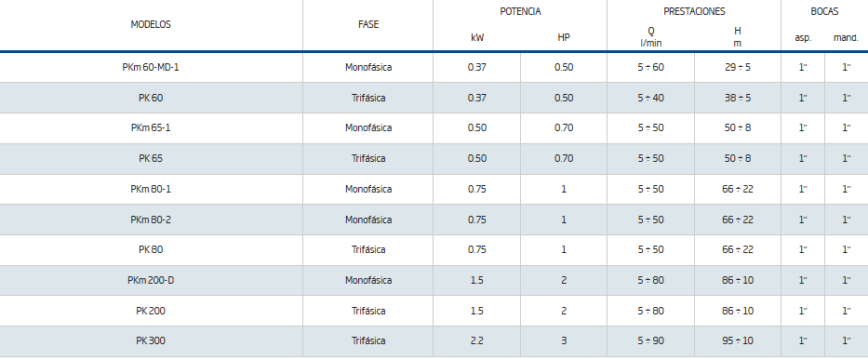
Task: Select the PKm 65-1 model cell
Action: pos(151,128)
